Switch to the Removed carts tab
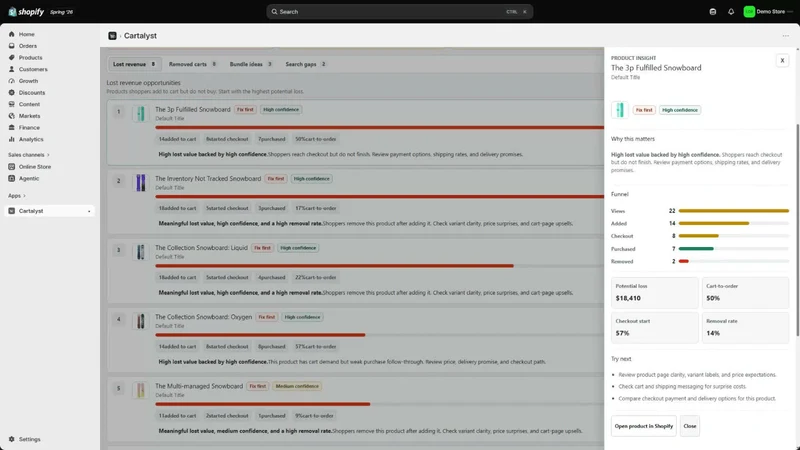 pyautogui.click(x=192, y=64)
